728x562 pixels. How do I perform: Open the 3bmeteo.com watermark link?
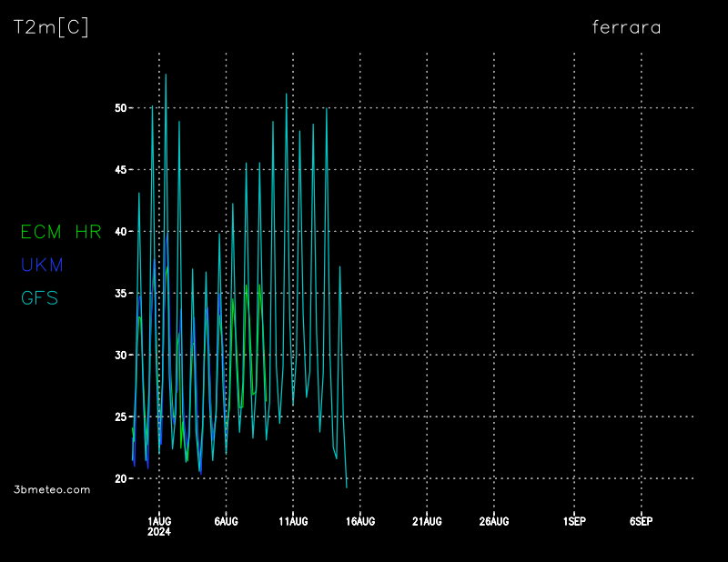(52, 489)
